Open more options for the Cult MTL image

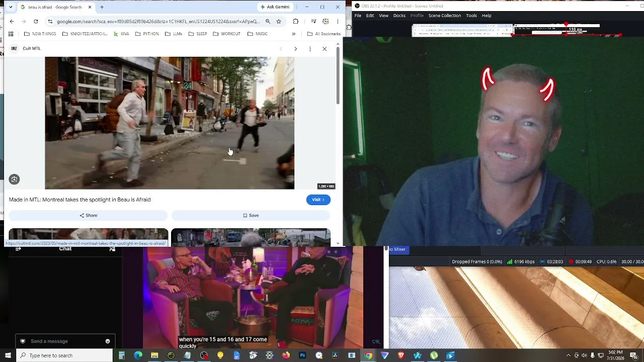pos(310,49)
